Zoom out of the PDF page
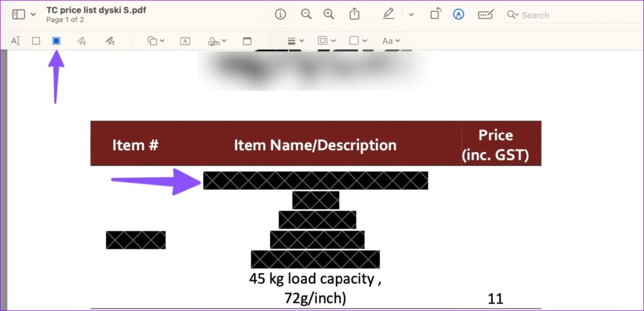 306,14
